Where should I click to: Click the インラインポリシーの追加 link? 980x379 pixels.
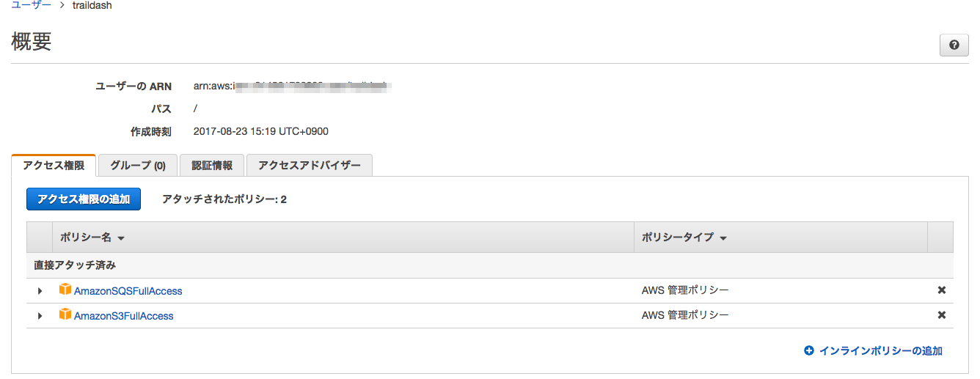(880, 351)
